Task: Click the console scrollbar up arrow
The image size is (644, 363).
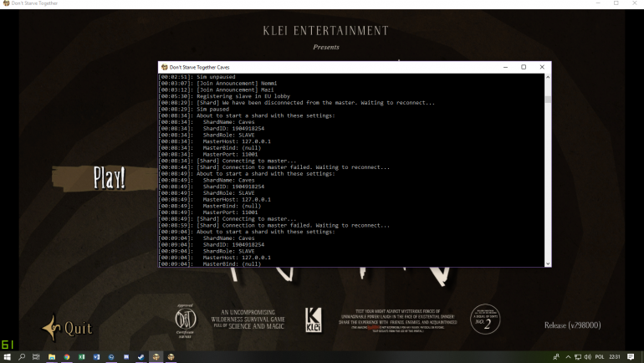Action: coord(548,77)
